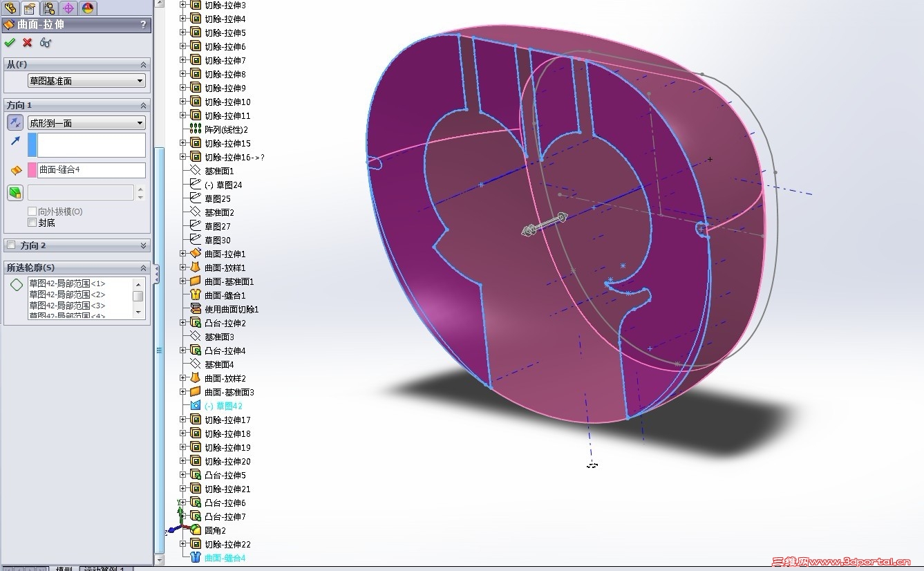Open the 草图基准面 start condition dropdown
Viewport: 924px width, 571px height.
coord(86,81)
